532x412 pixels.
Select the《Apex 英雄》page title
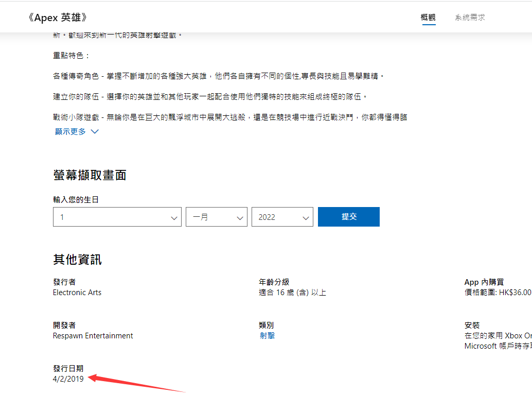tap(58, 18)
